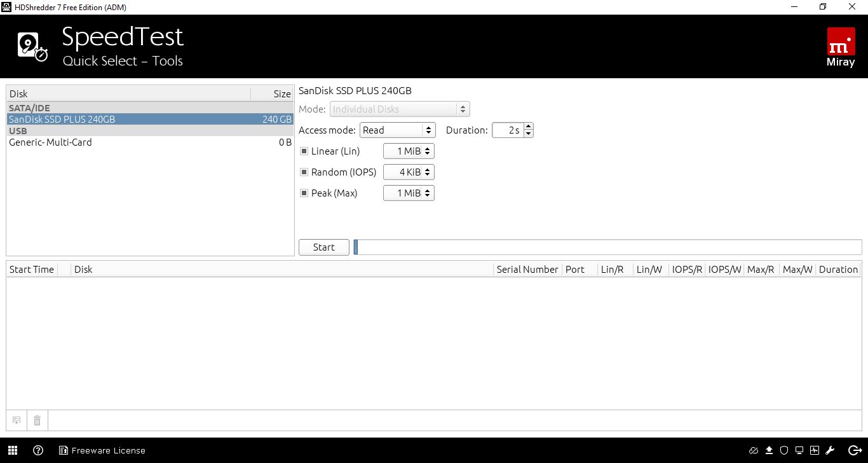Viewport: 868px width, 463px height.
Task: Click the USB group header
Action: [x=150, y=131]
